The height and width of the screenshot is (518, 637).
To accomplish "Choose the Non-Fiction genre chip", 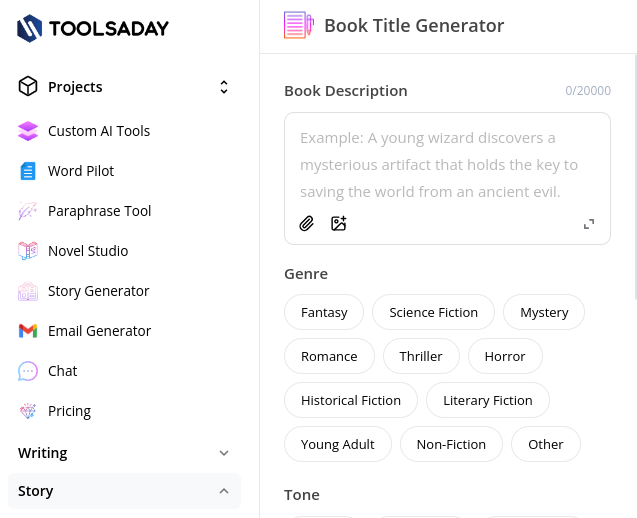I will click(451, 444).
